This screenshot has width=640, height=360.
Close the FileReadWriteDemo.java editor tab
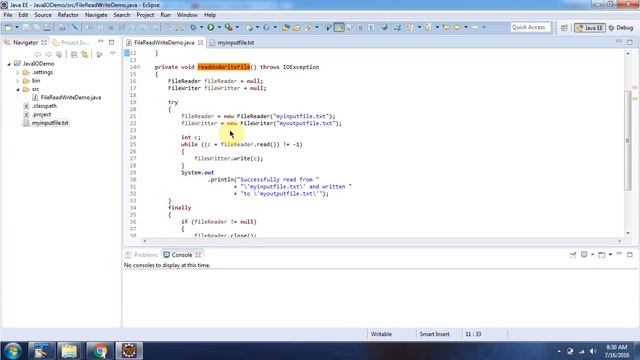[x=200, y=42]
